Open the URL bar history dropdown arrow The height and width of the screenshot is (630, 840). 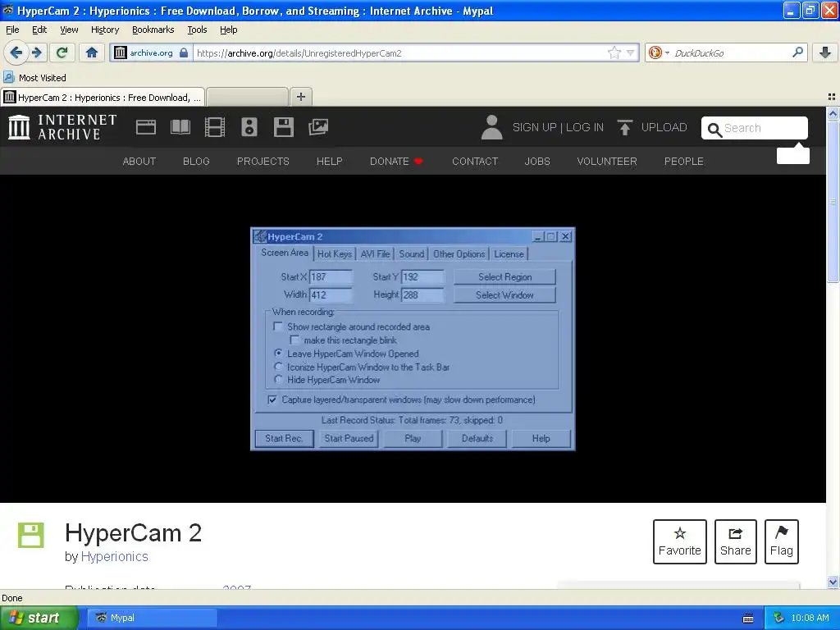[631, 52]
